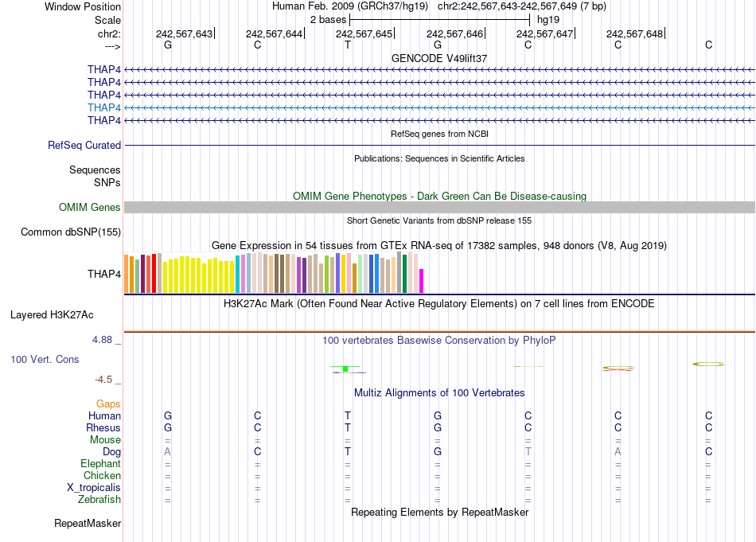This screenshot has height=542, width=756.
Task: Click the Dog species row label
Action: tap(112, 452)
